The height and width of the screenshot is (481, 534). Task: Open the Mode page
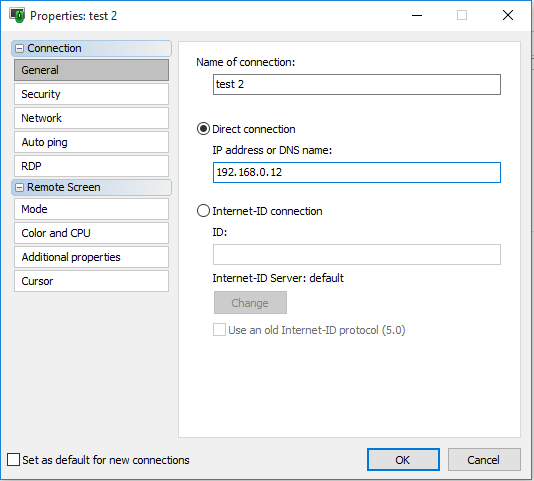click(91, 209)
